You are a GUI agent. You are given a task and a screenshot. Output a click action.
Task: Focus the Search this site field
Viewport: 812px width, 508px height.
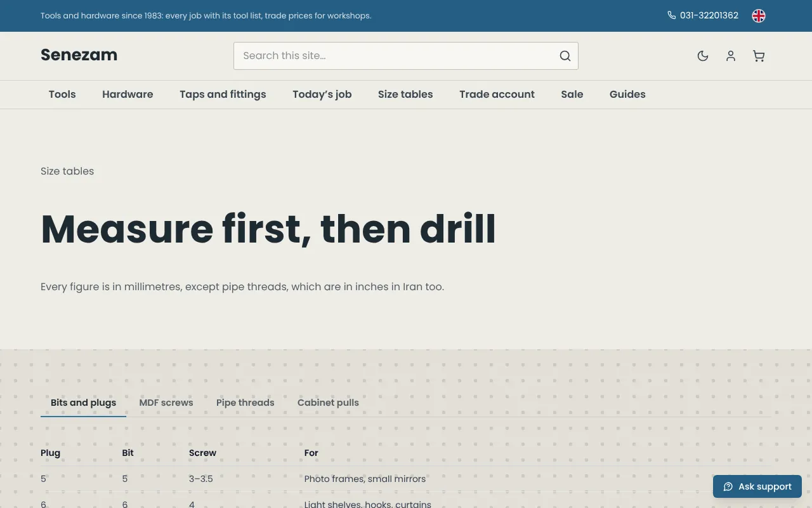tap(406, 56)
